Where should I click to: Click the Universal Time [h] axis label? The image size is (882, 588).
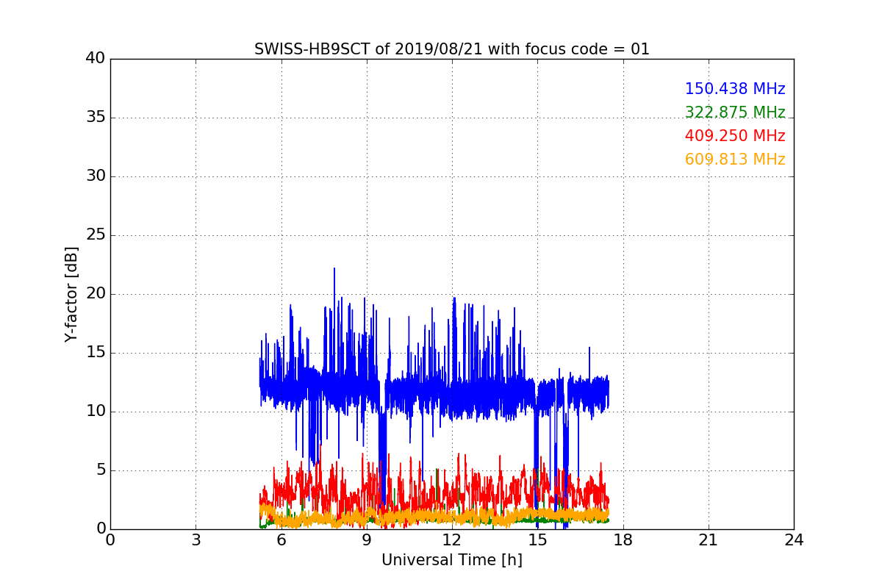[x=452, y=560]
